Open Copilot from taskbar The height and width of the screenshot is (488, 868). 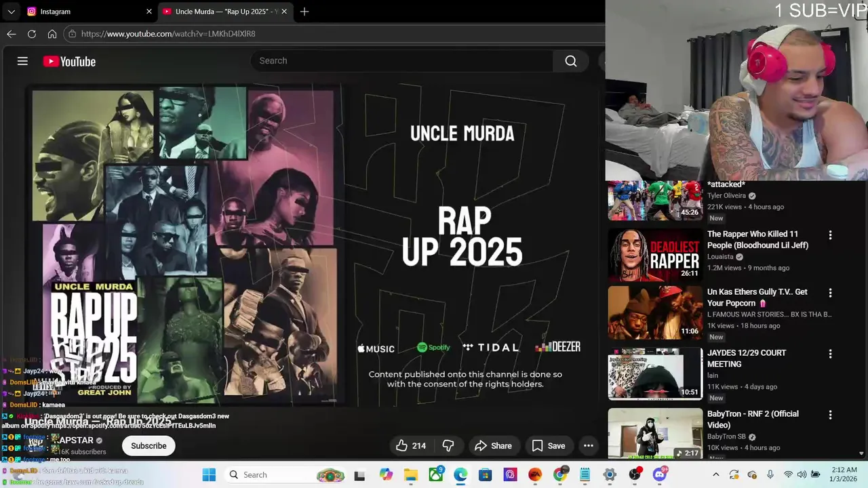386,474
